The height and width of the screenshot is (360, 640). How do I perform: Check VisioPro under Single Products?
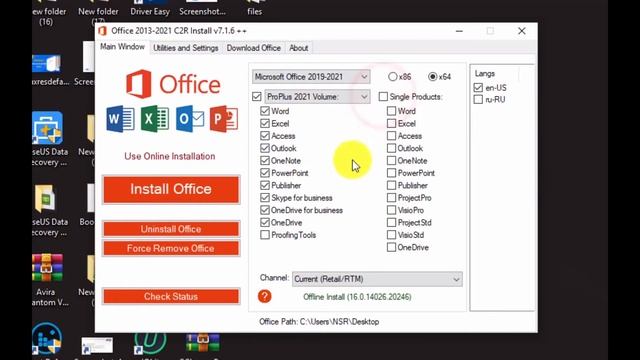pos(391,210)
